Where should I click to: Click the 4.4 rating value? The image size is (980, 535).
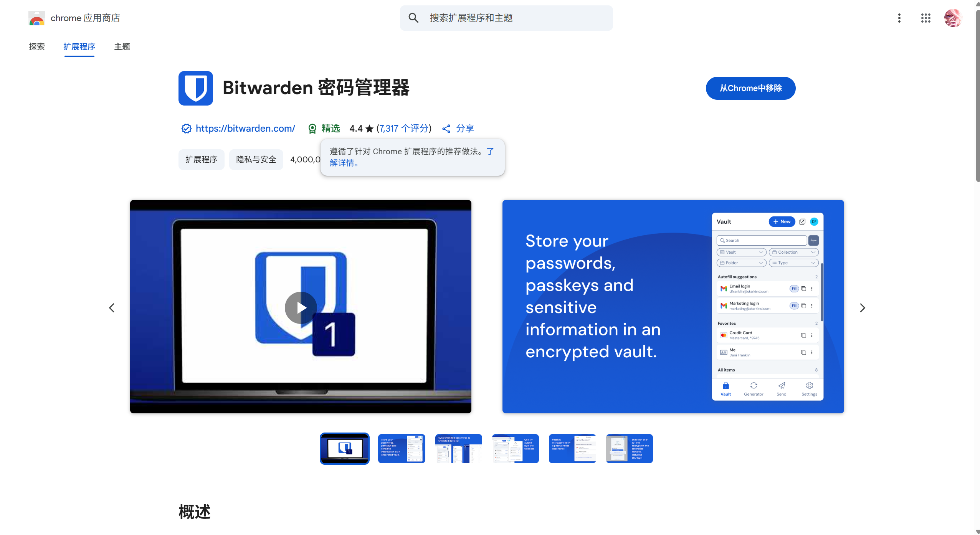356,129
